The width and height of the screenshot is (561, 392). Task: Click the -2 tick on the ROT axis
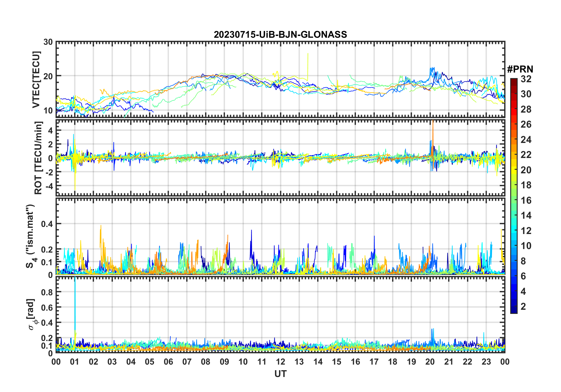49,172
